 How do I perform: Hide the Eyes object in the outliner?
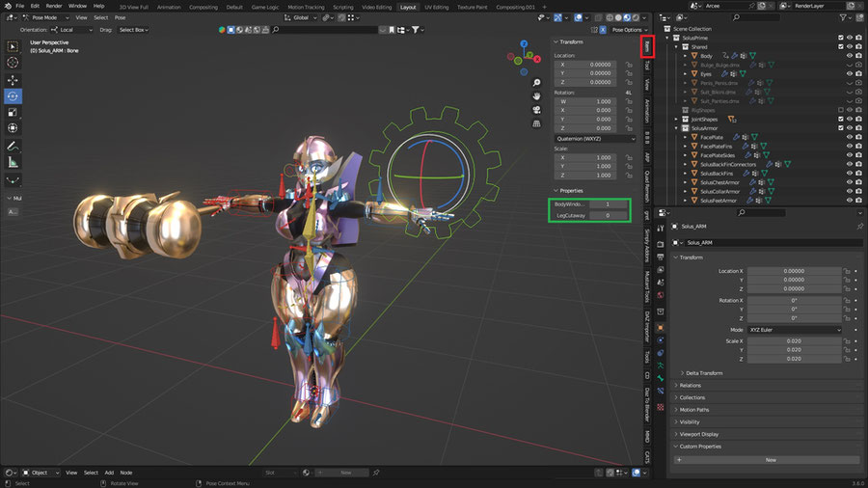pyautogui.click(x=850, y=73)
